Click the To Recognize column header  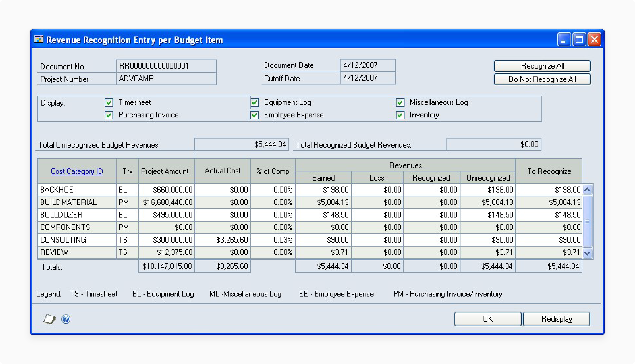point(549,171)
